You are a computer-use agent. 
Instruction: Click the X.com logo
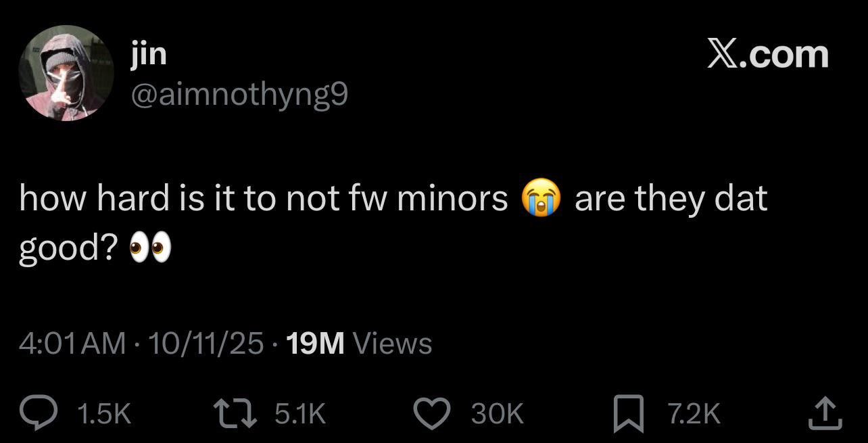coord(767,54)
